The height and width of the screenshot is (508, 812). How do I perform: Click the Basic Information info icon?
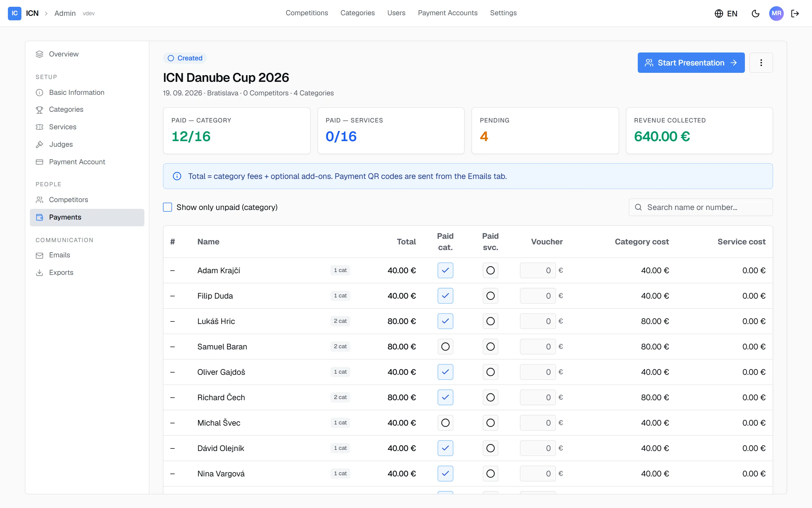(x=39, y=92)
